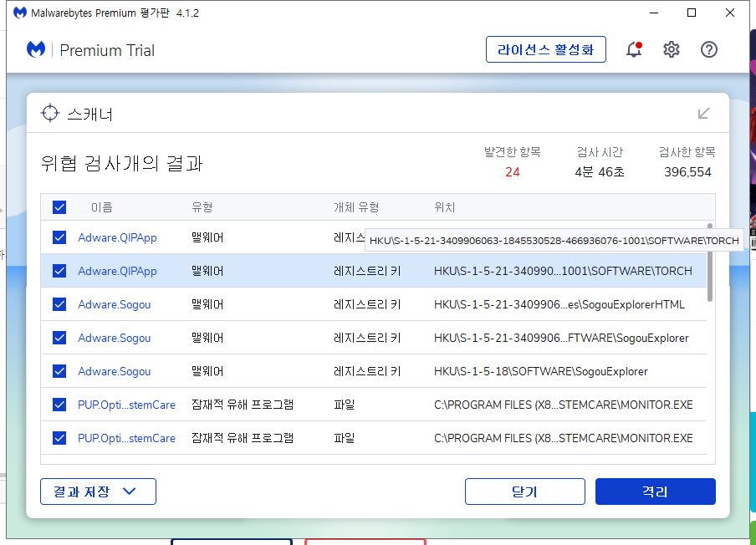
Task: Click 파일 cell in first MONITOR.EXE row
Action: [x=345, y=405]
